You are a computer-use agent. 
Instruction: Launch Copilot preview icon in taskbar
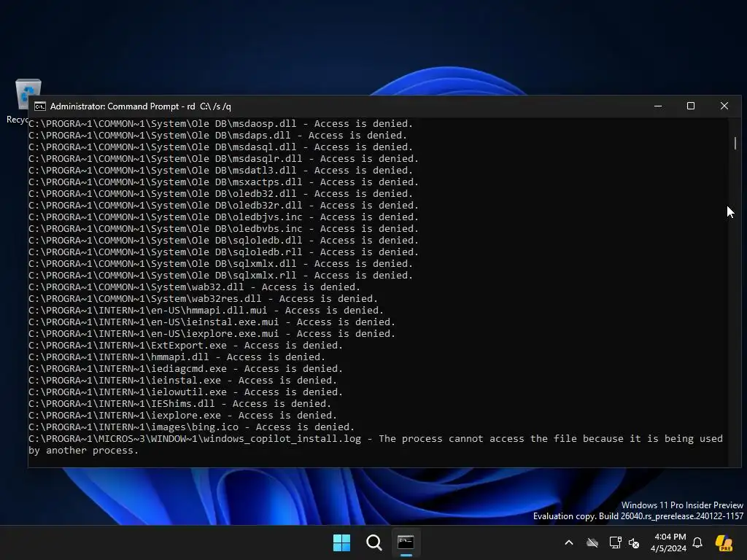pyautogui.click(x=724, y=542)
